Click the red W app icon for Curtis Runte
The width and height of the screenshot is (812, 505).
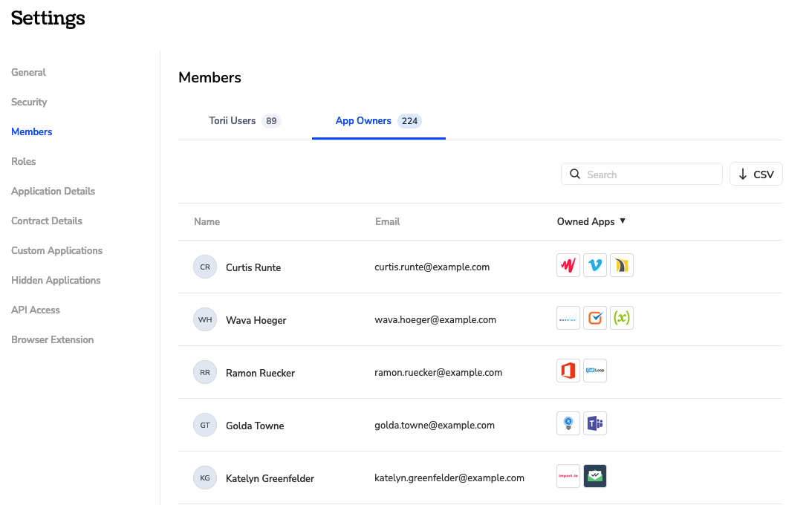pos(568,265)
